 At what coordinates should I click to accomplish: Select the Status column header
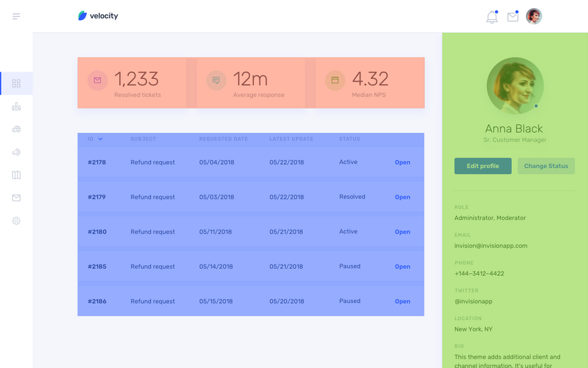click(349, 139)
